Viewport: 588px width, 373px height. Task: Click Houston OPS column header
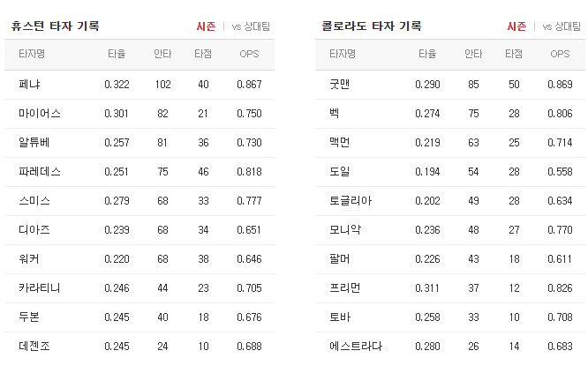(249, 54)
